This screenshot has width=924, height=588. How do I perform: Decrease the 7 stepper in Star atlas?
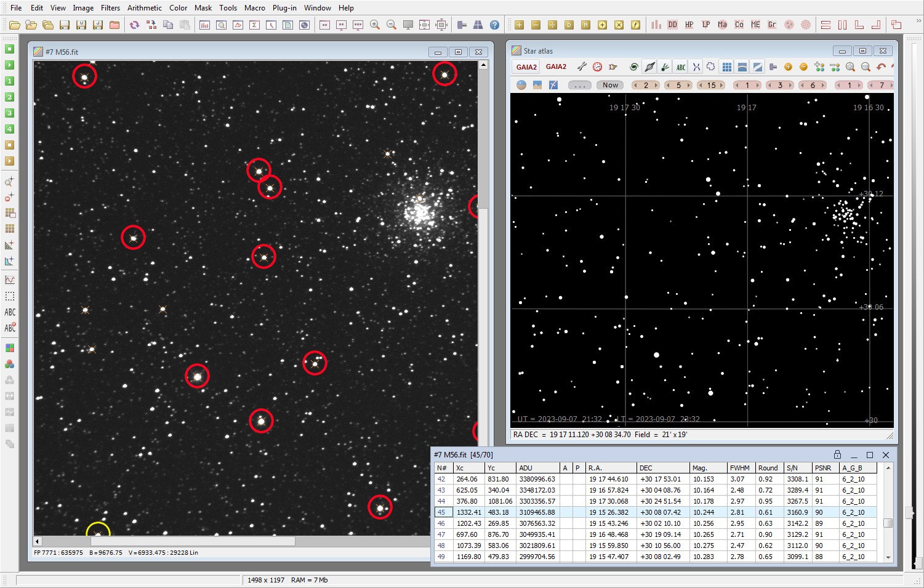point(870,85)
